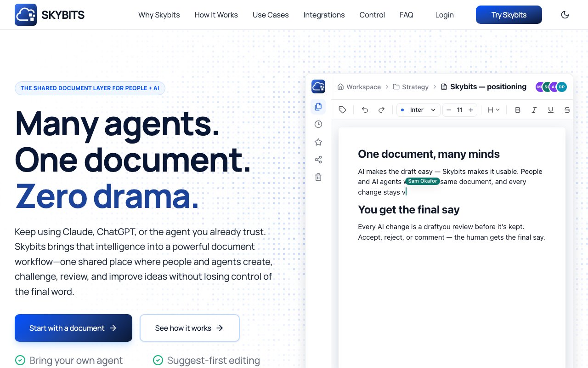Click the See how it works button

(x=190, y=328)
